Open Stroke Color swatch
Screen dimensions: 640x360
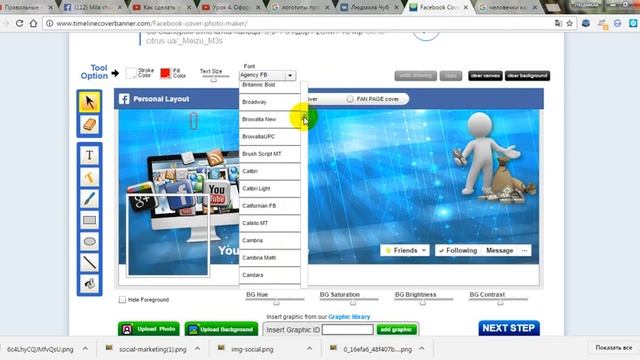coord(131,73)
